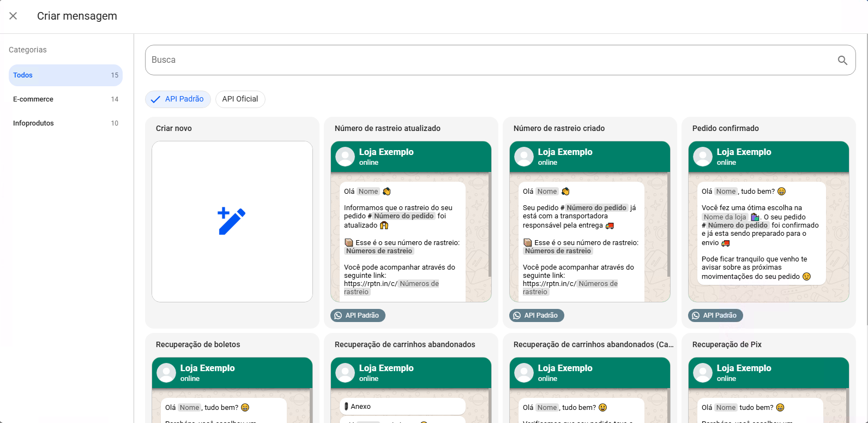Click API Padrão badge under Número de rastreio atualizado

(358, 315)
